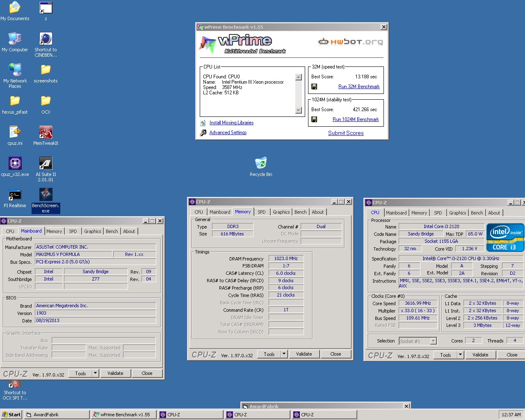Click the save icon for 1024M score
Image resolution: width=525 pixels, height=420 pixels.
(314, 119)
